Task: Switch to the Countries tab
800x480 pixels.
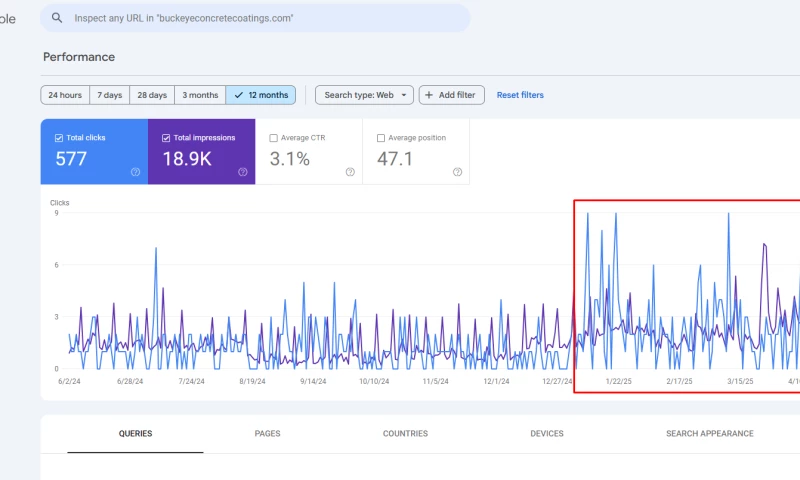Action: click(405, 434)
